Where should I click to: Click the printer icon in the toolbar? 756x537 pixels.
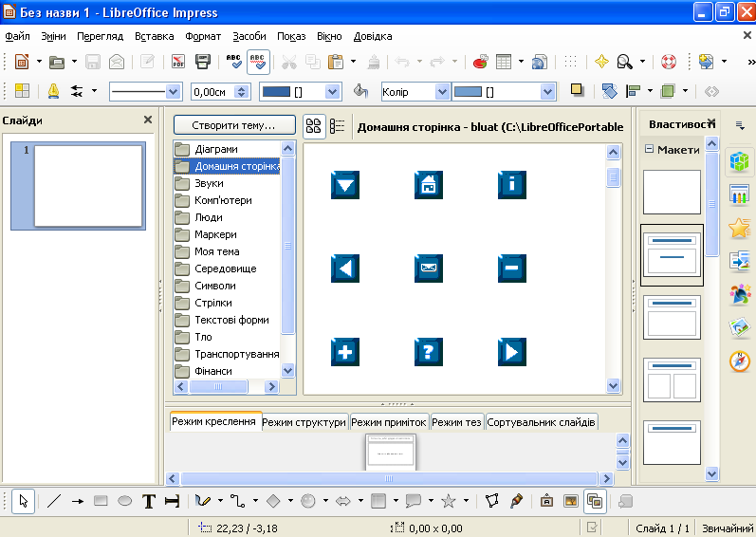point(202,62)
